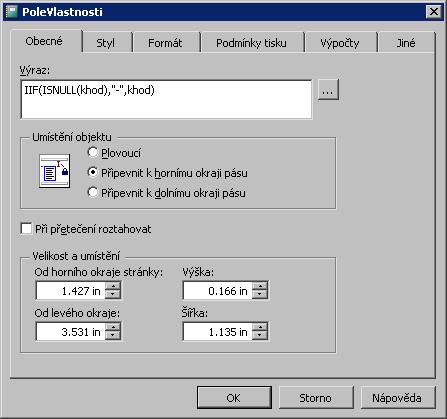Click the dialog title bar icon
447x419 pixels.
coord(12,12)
